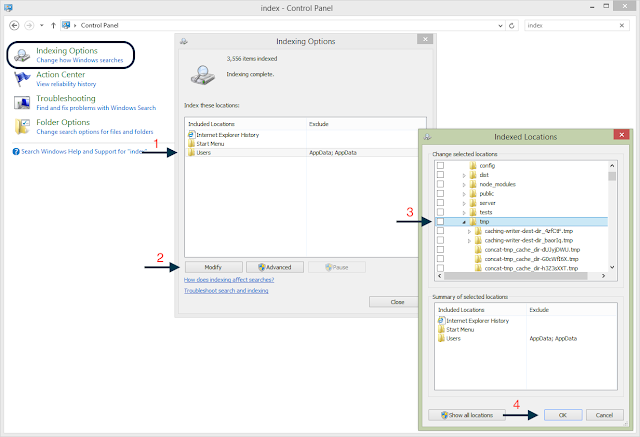Click Internet Explorer icon in Summary list
Viewport: 640px width, 437px height.
pyautogui.click(x=441, y=321)
